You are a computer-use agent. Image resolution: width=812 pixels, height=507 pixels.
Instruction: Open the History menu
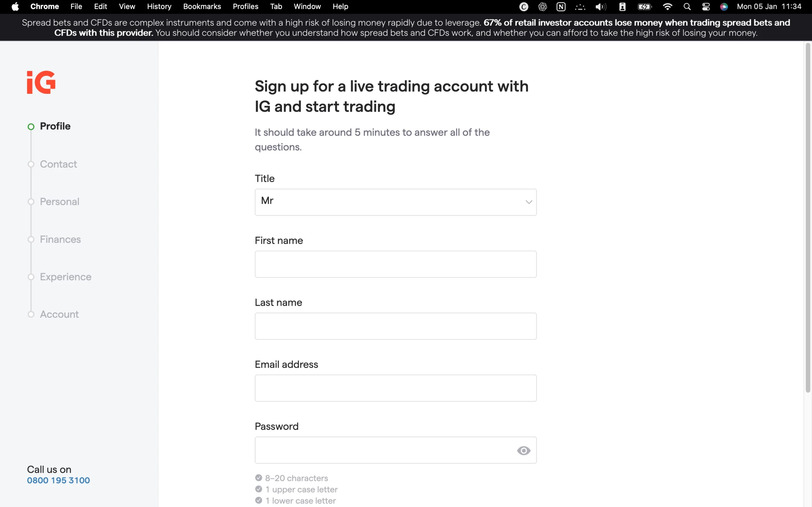[x=159, y=6]
